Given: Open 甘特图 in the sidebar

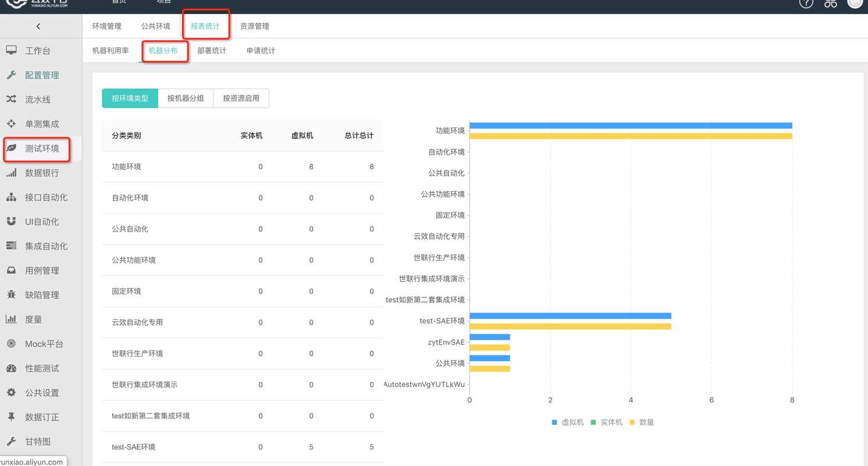Looking at the screenshot, I should (38, 442).
